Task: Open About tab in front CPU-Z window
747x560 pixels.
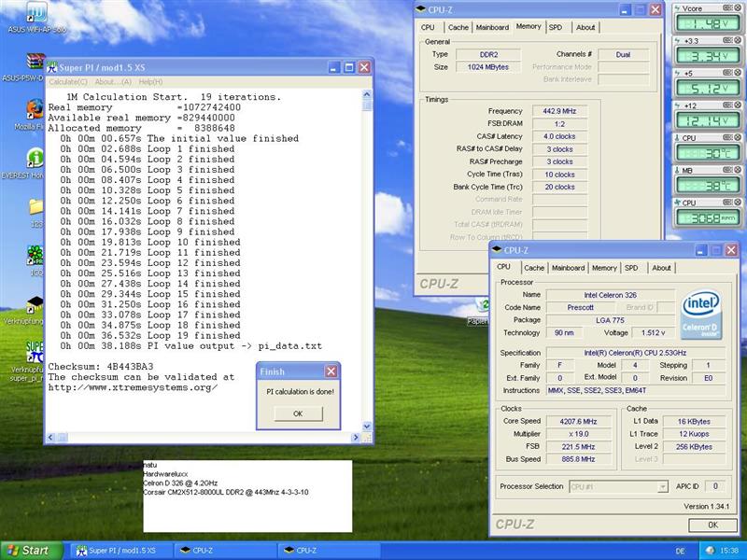Action: click(661, 268)
